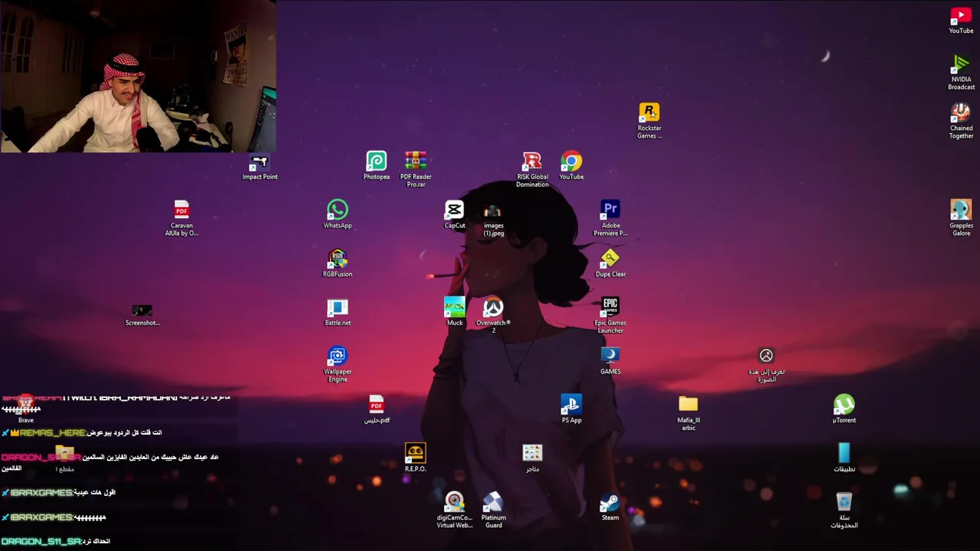Open the R.E.P.O. game icon

click(415, 458)
